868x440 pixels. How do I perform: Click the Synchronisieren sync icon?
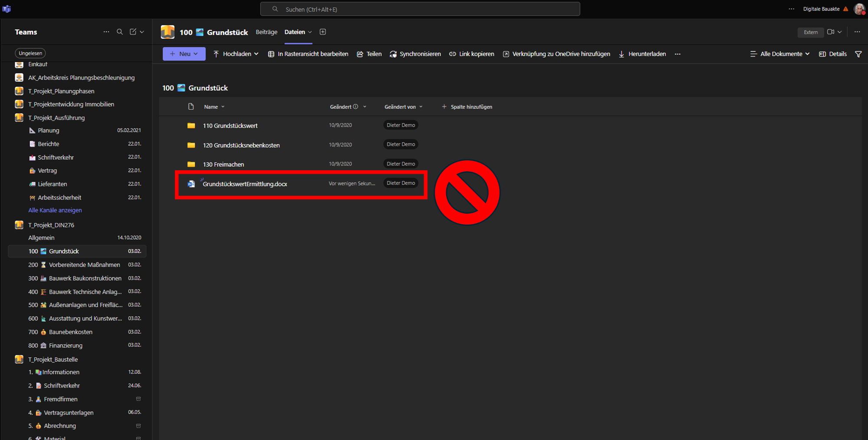pos(393,54)
